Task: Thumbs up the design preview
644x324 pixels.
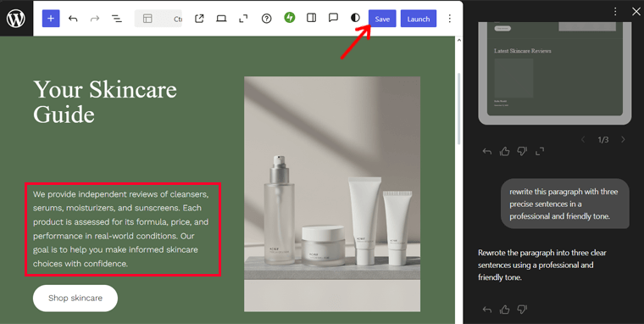Action: 505,152
